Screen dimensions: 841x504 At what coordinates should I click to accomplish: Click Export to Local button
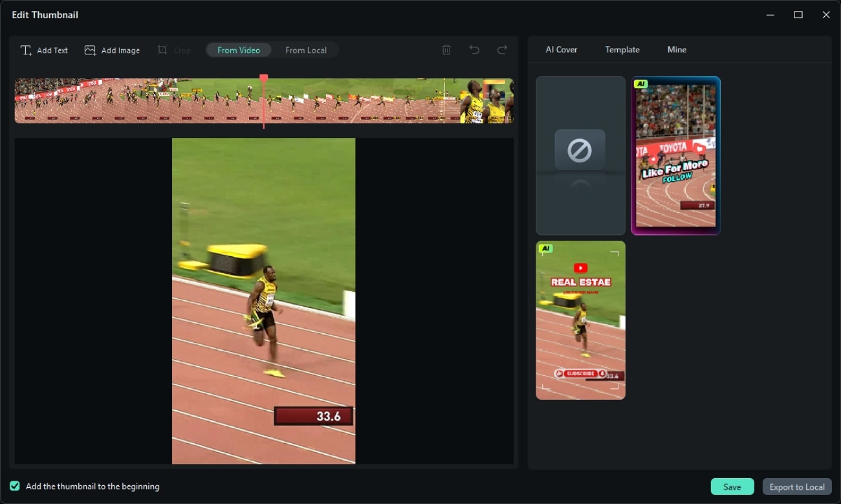tap(797, 487)
